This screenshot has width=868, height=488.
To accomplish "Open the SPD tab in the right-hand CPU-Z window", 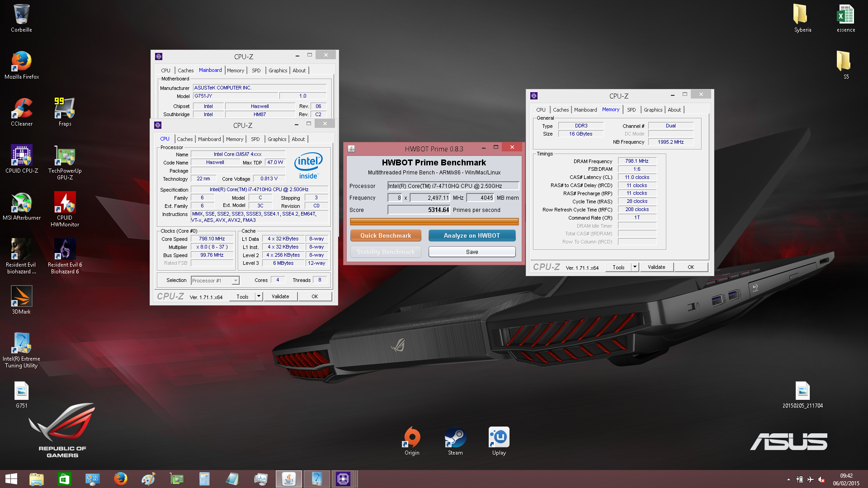I will (x=631, y=110).
